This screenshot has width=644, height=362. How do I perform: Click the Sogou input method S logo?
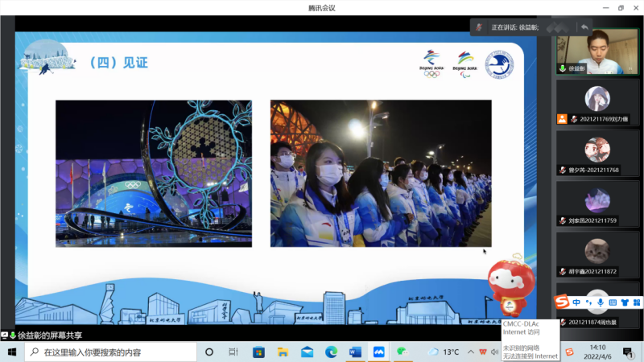562,302
